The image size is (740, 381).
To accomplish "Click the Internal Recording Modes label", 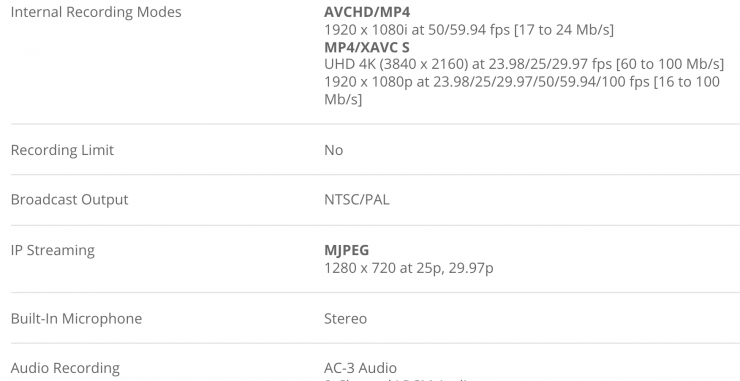I will 96,12.
